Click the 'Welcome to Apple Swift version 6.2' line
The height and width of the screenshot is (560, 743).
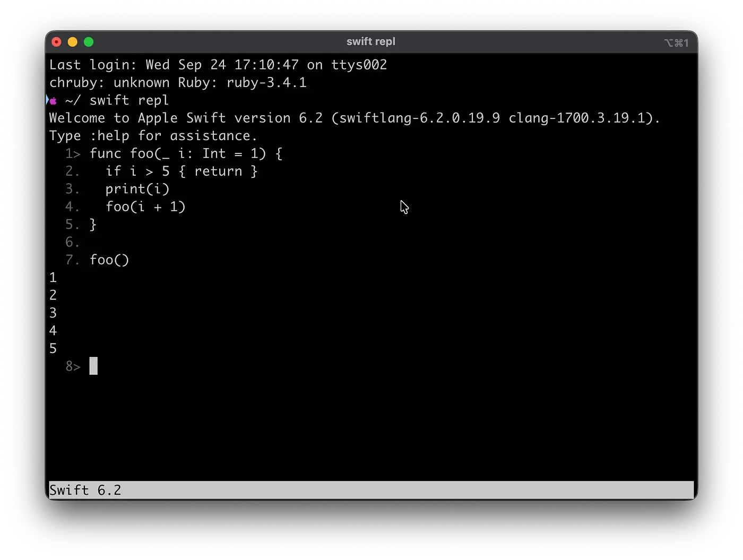coord(355,118)
